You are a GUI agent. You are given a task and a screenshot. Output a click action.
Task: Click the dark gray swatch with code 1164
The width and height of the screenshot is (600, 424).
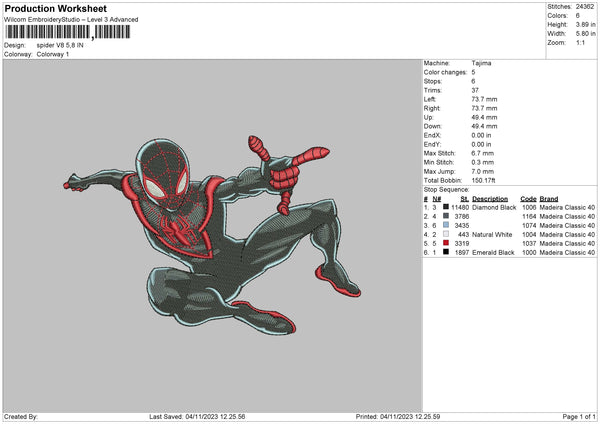[x=445, y=216]
